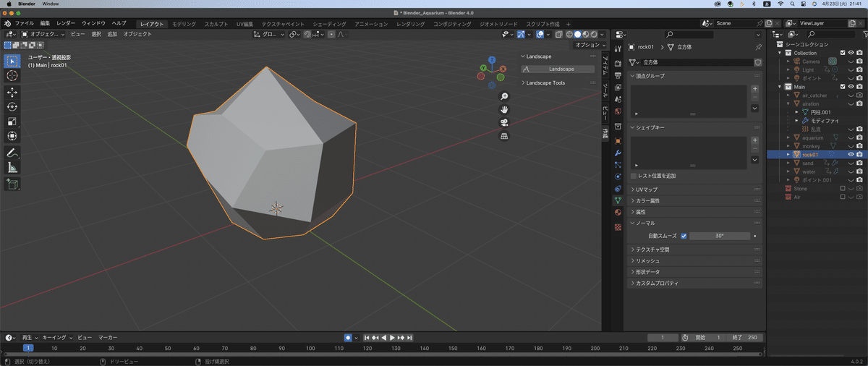Select the Rotate tool in the toolbar
The width and height of the screenshot is (868, 366).
pos(12,107)
